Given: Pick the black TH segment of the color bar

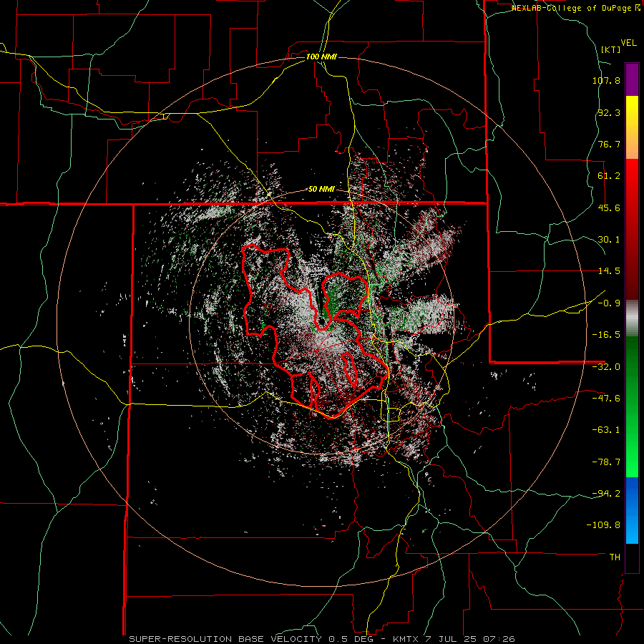Looking at the screenshot, I should [632, 558].
